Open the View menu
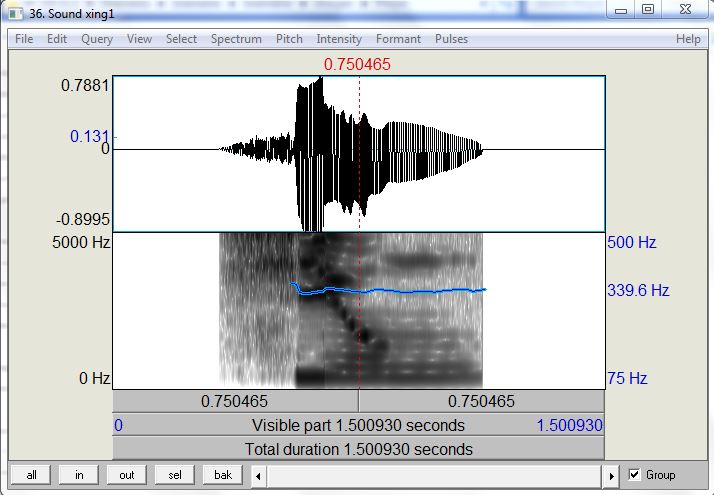This screenshot has height=495, width=714. (x=139, y=39)
